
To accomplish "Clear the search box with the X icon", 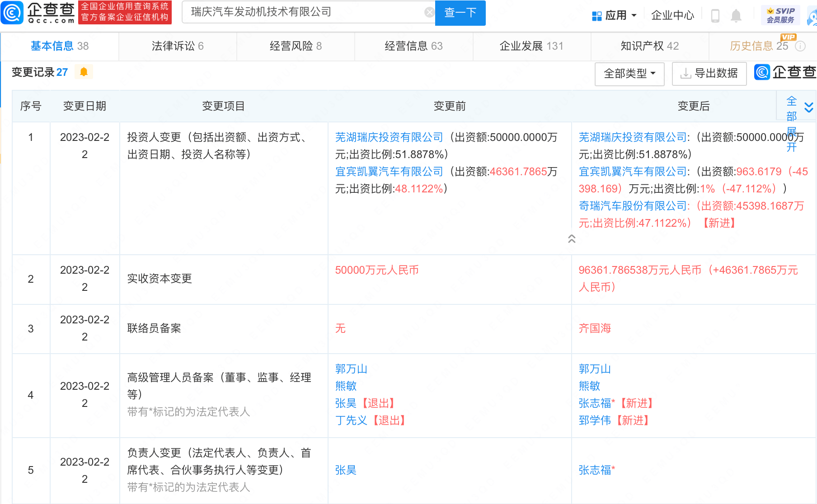I will pyautogui.click(x=429, y=12).
